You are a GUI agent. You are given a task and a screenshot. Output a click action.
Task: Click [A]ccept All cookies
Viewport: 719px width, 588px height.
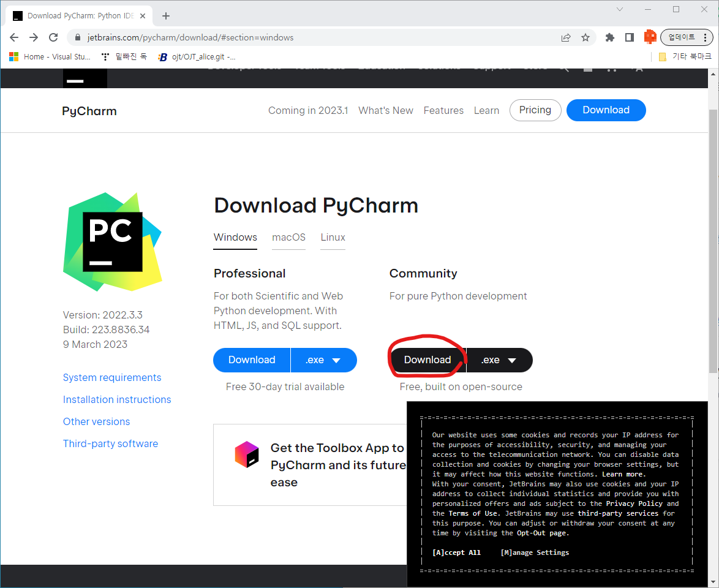pyautogui.click(x=456, y=552)
